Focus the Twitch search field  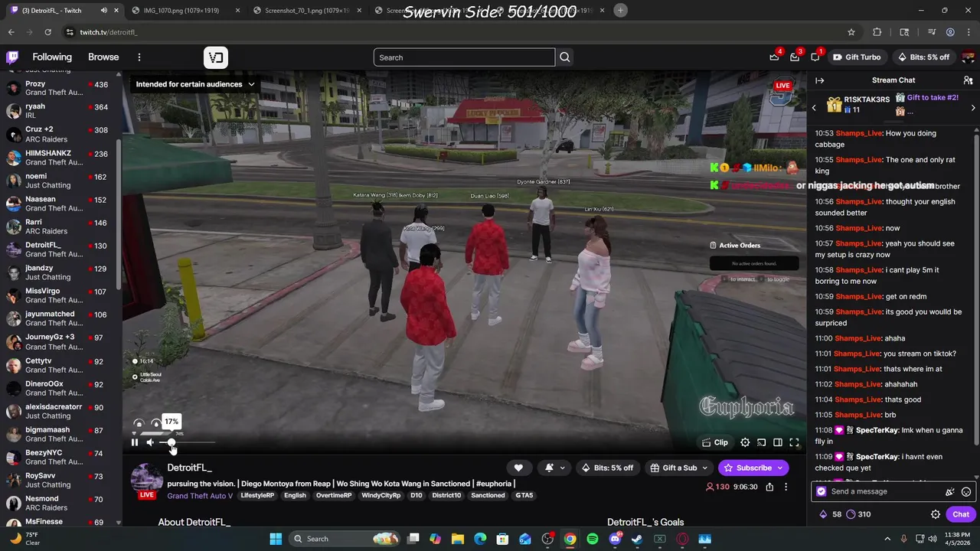464,57
